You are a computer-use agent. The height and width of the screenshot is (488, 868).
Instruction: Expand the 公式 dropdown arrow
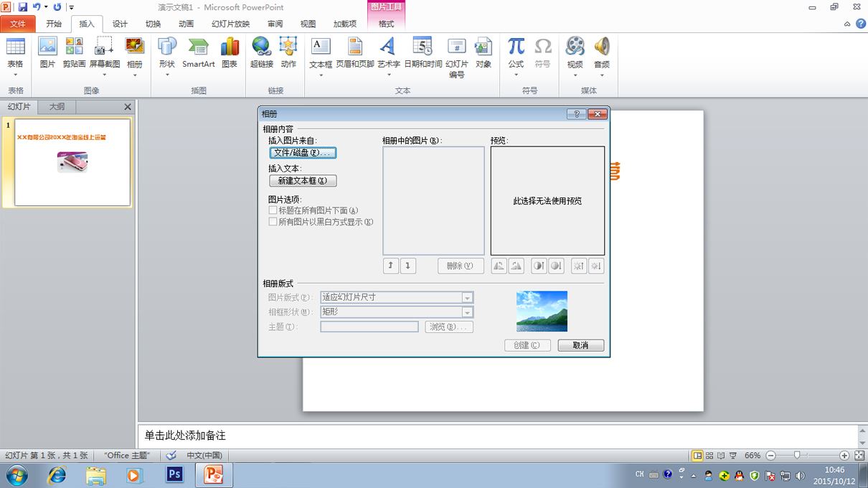pos(516,75)
